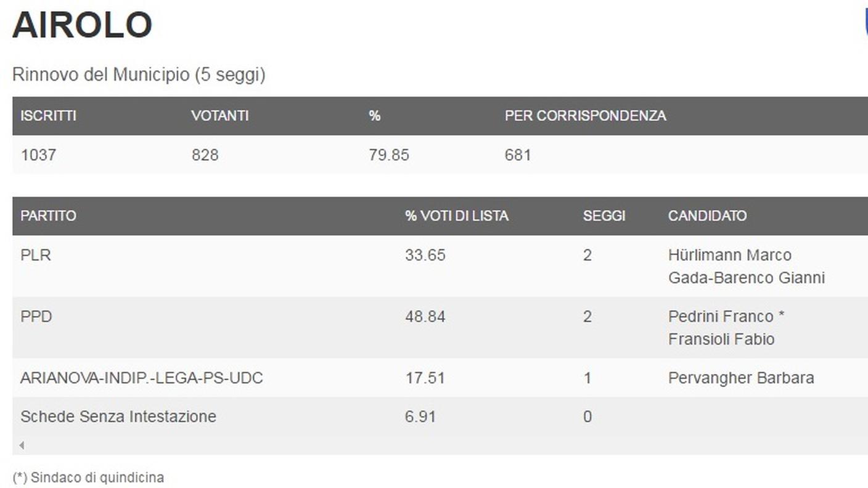Click candidate name Fransioli Fabio

tap(721, 340)
